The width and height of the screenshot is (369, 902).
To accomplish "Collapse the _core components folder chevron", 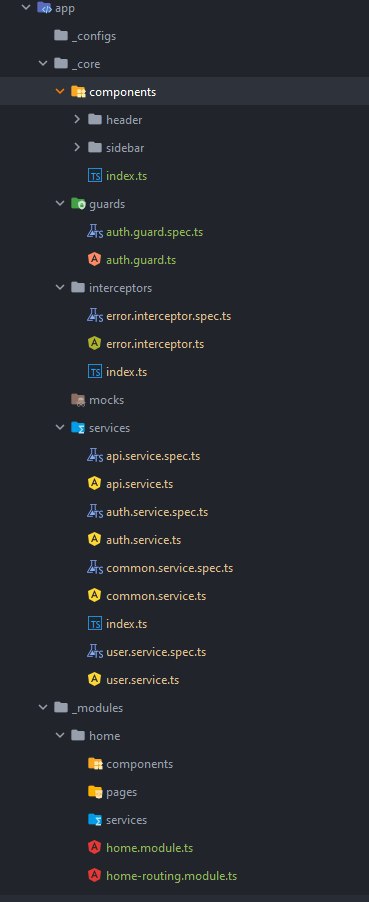I will click(60, 91).
